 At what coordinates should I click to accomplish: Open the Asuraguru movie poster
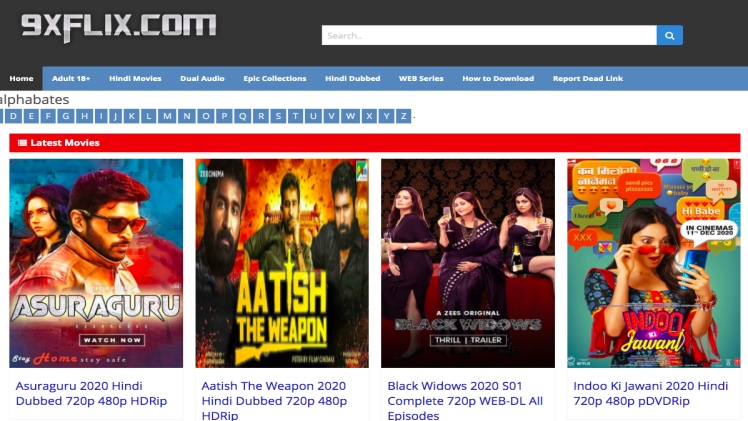96,263
